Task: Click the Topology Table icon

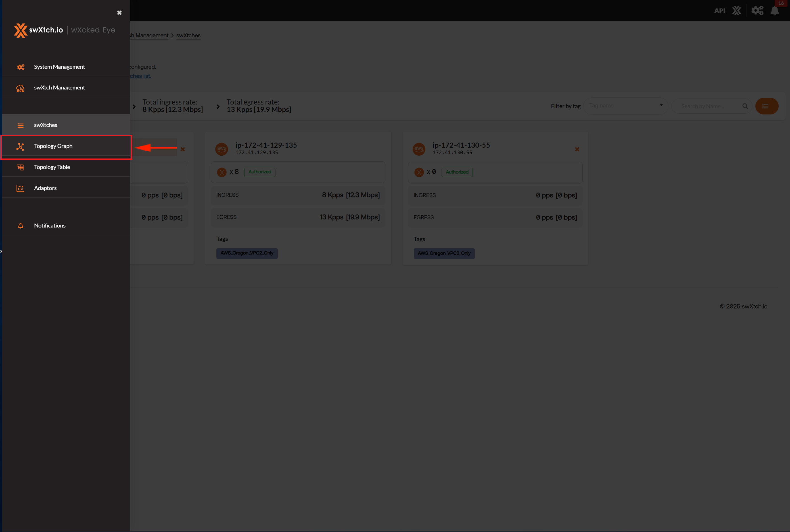Action: click(x=20, y=167)
